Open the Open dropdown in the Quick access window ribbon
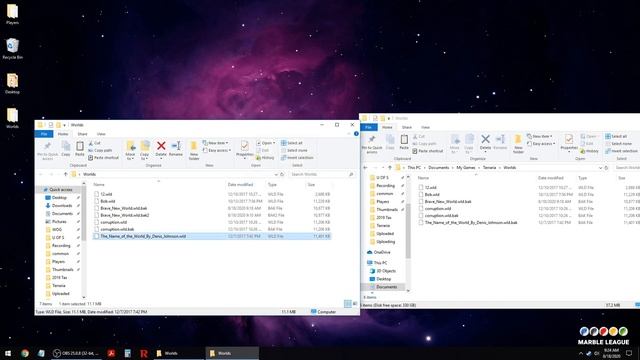This screenshot has width=640, height=360. tap(265, 143)
